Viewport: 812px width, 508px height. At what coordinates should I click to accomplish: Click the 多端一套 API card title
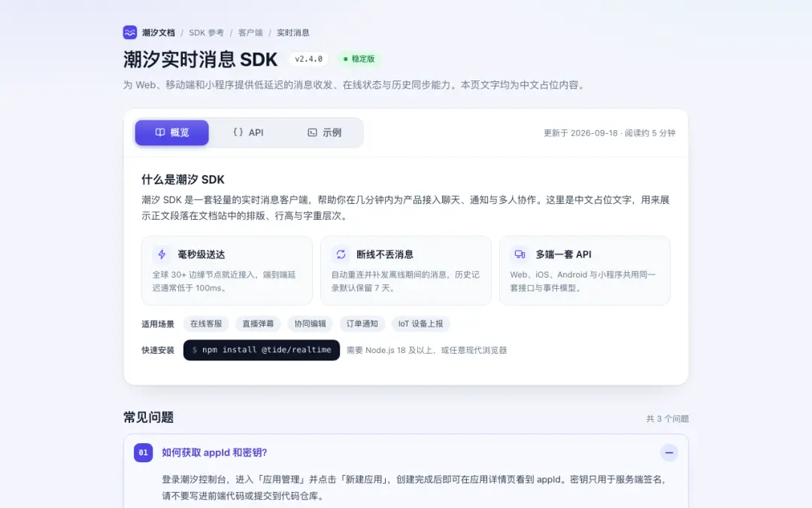[x=563, y=254]
